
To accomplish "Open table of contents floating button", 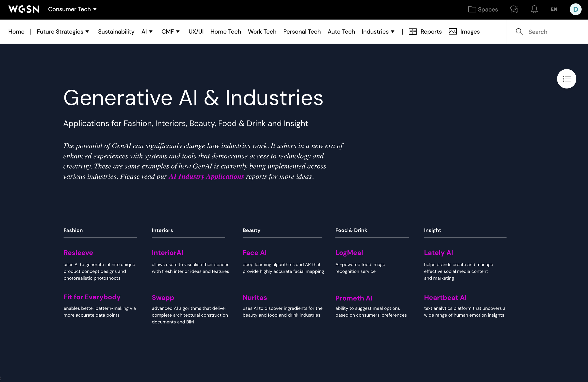I will tap(566, 79).
